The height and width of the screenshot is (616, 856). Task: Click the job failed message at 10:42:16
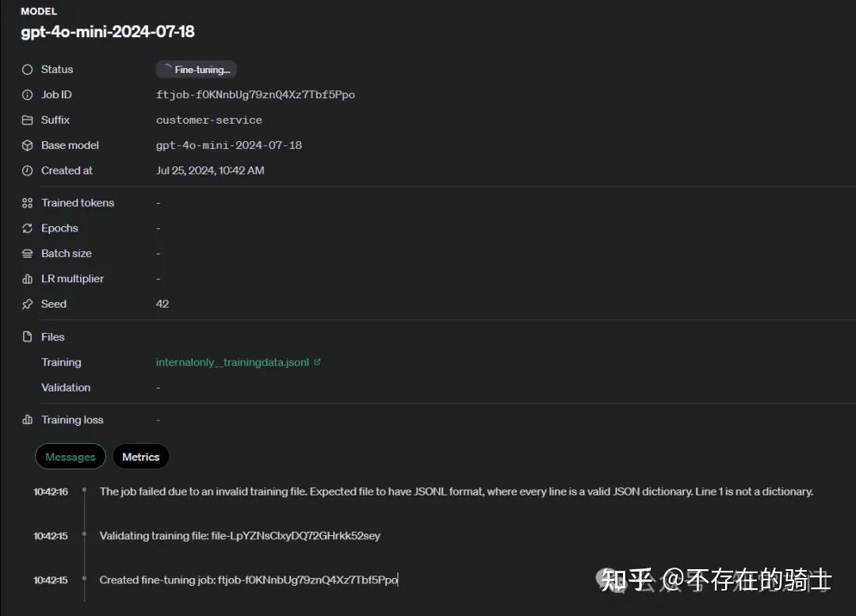point(457,492)
